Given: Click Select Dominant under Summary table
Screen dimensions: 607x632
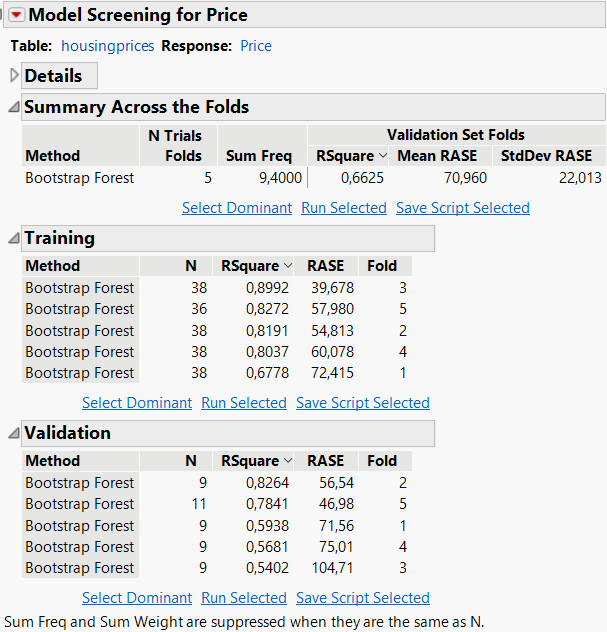Looking at the screenshot, I should tap(237, 208).
